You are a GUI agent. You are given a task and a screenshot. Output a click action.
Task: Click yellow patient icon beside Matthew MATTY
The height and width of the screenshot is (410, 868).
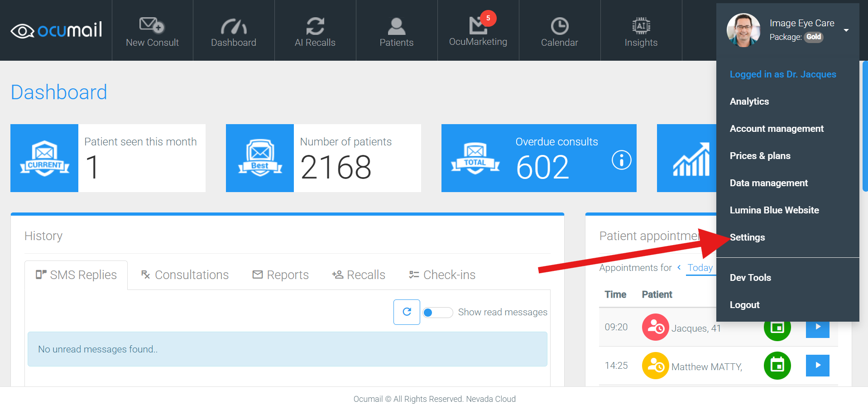(655, 366)
